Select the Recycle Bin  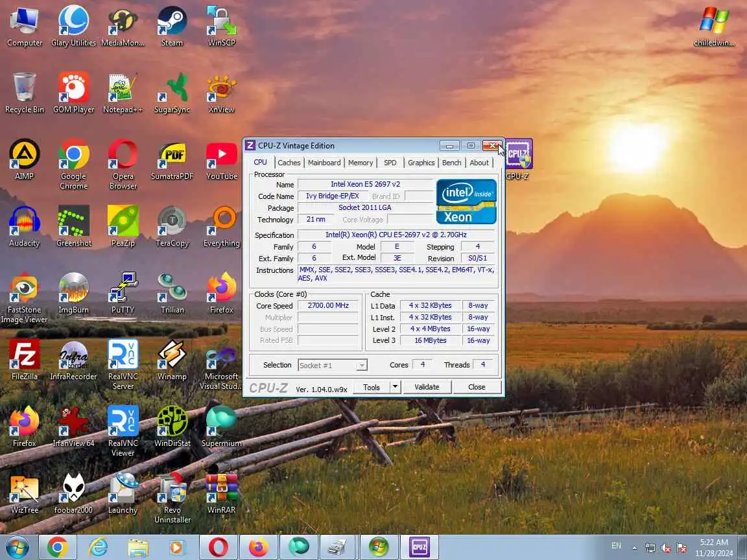[x=24, y=93]
